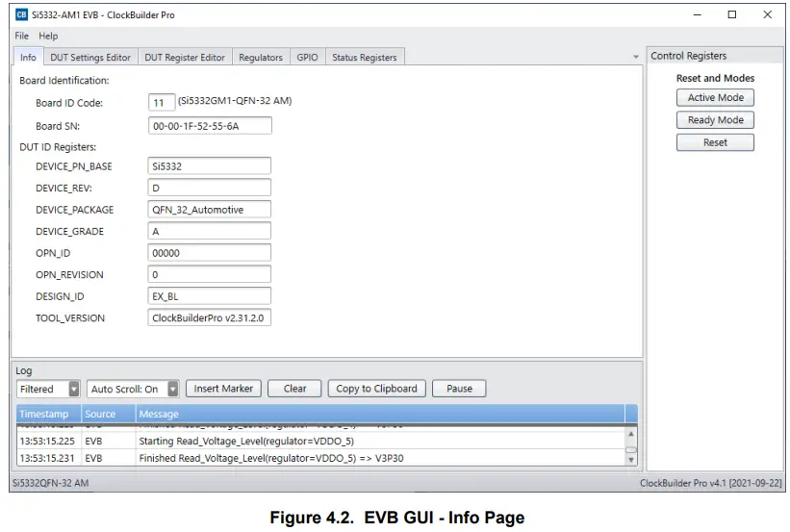The image size is (790, 532).
Task: Click the OPN_ID field
Action: [x=210, y=253]
